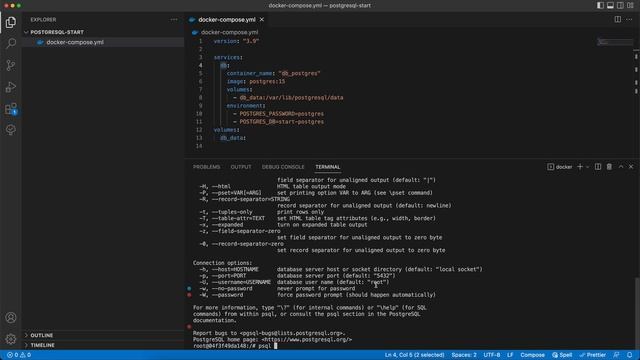Click line number 14 in the gutter
This screenshot has width=640, height=360.
(199, 146)
